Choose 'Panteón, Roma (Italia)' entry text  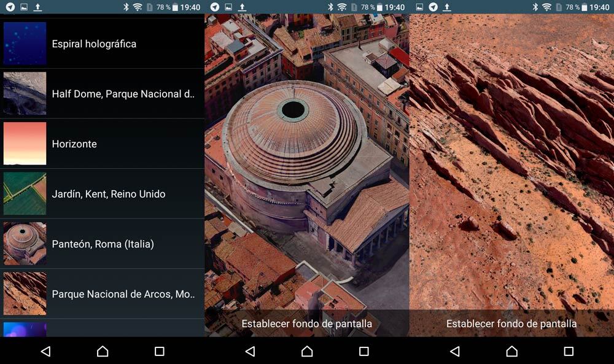click(x=103, y=244)
